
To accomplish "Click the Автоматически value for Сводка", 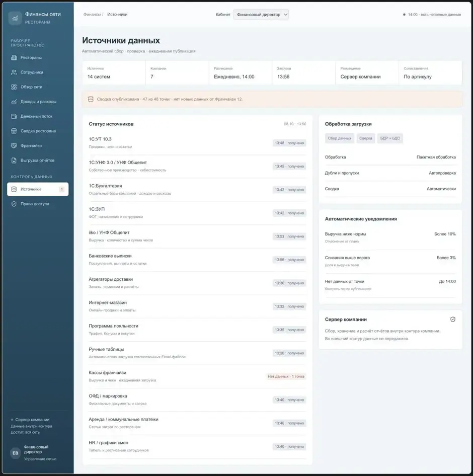I will pos(441,189).
